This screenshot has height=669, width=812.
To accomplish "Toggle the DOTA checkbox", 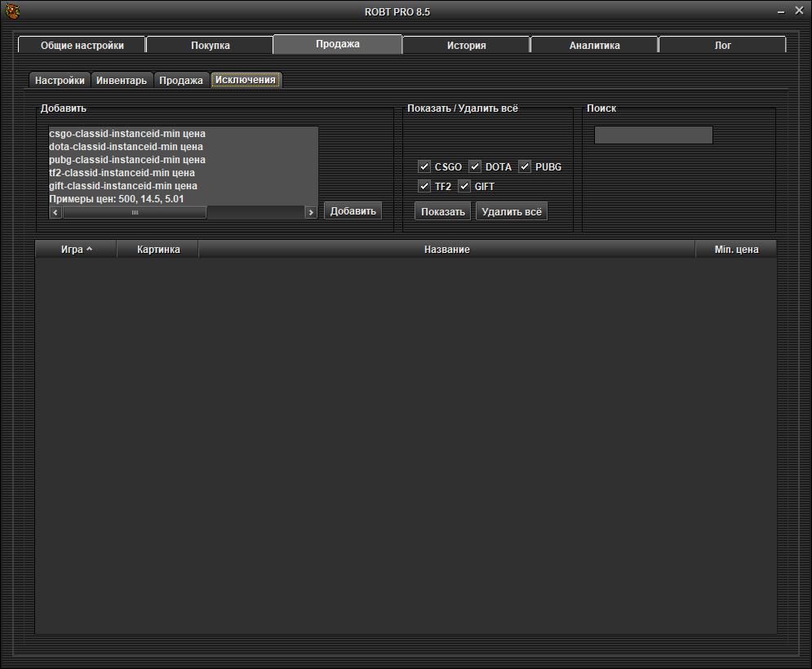I will (475, 166).
